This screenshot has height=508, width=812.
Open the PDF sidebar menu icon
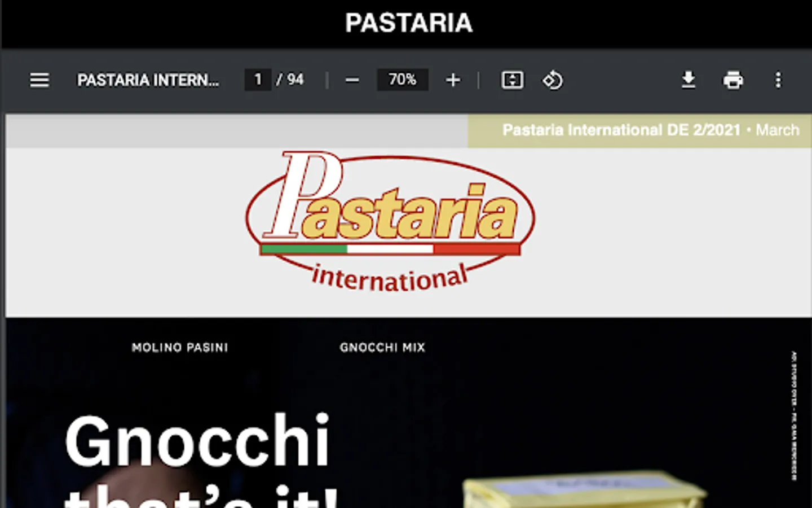click(x=39, y=80)
